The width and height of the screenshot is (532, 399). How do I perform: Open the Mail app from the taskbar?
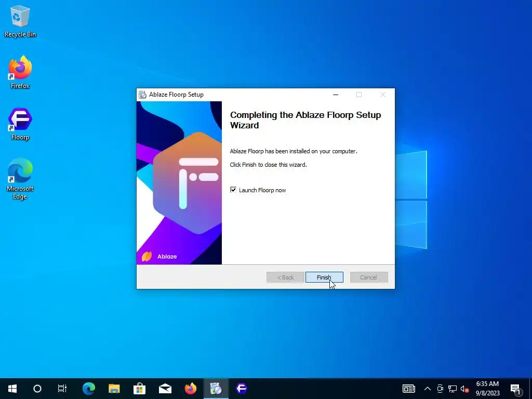click(165, 389)
